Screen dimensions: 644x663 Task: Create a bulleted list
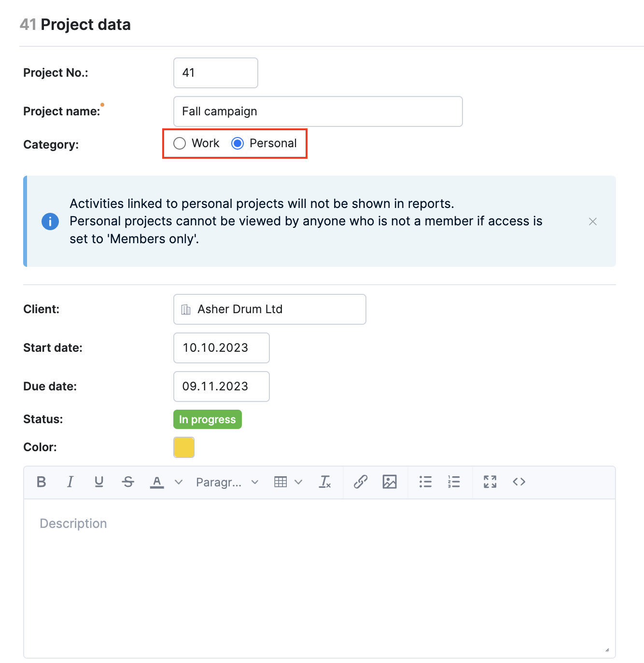(x=425, y=482)
